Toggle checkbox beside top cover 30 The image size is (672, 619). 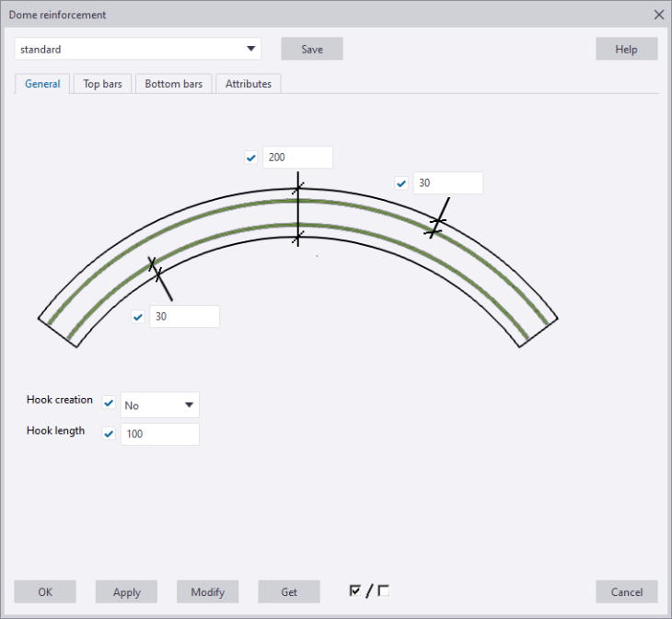pos(401,183)
